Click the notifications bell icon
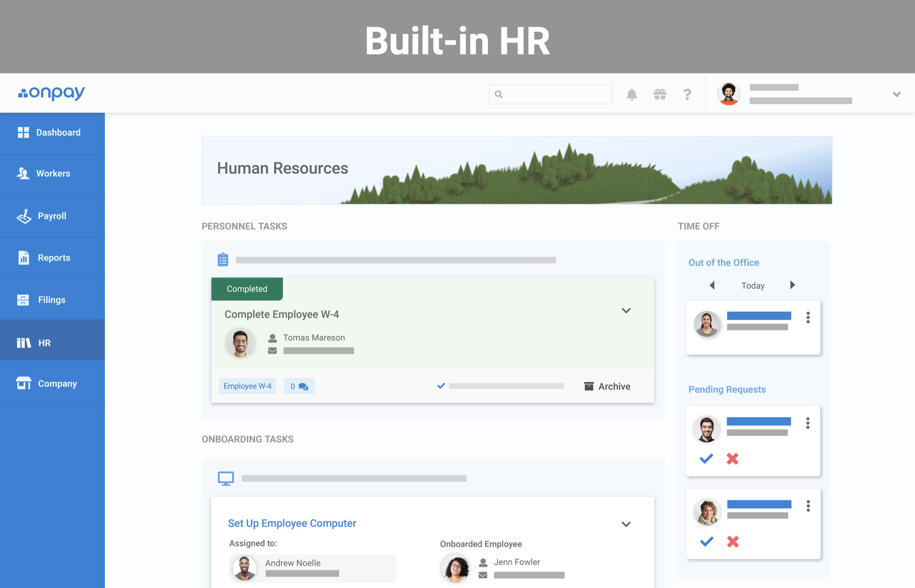 (631, 94)
